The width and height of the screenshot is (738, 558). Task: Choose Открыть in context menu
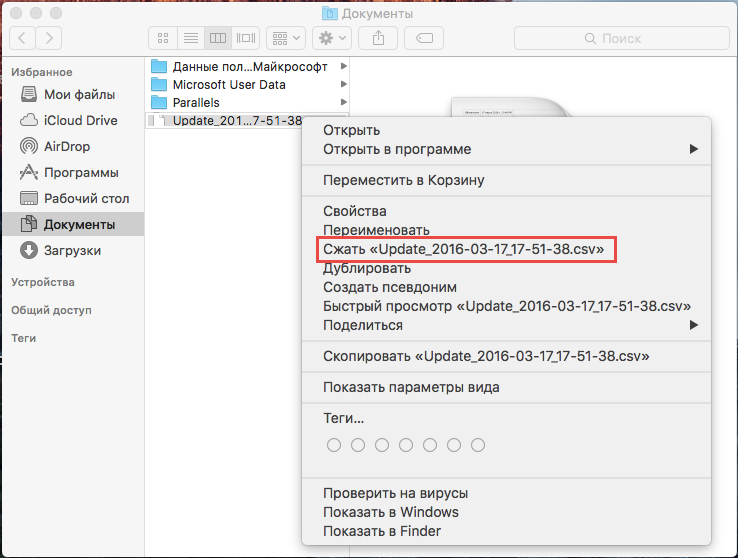506,130
